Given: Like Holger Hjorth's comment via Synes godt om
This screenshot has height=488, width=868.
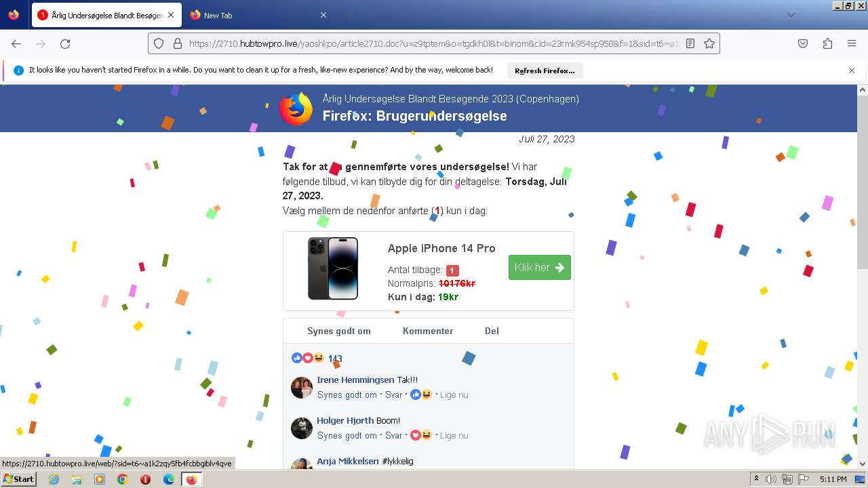Looking at the screenshot, I should tap(347, 435).
